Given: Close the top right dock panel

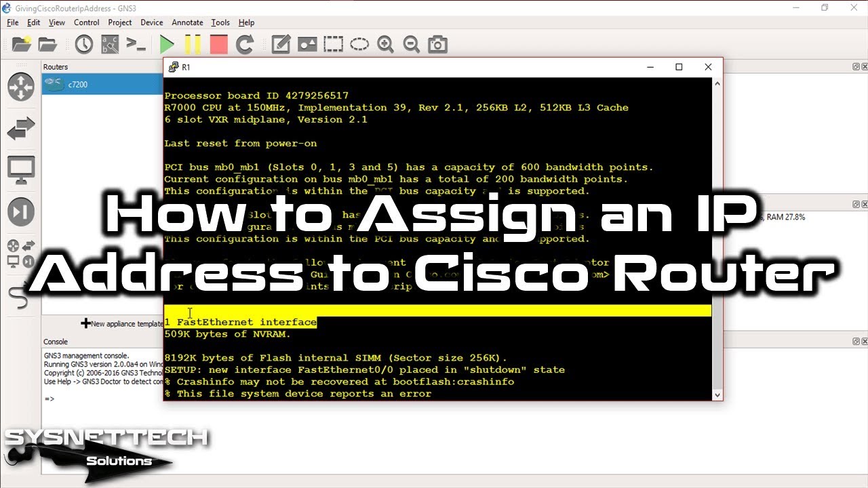Looking at the screenshot, I should (864, 66).
